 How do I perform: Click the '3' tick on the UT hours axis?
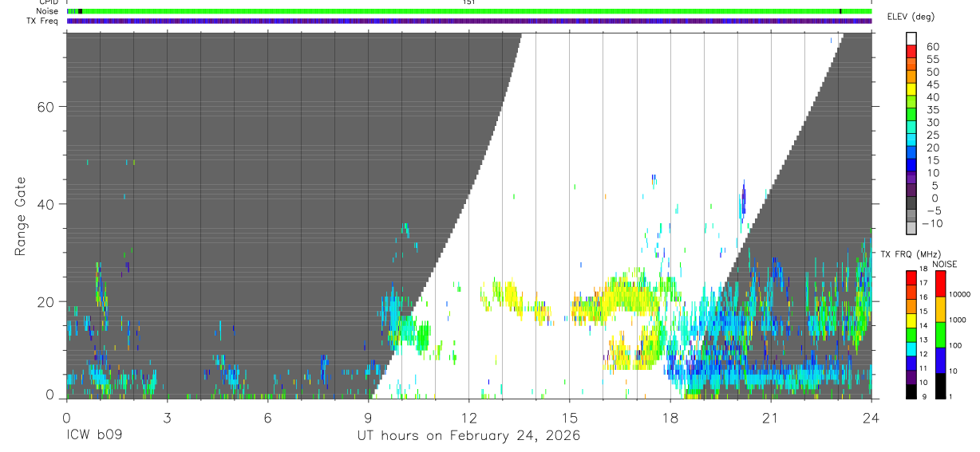(x=167, y=418)
